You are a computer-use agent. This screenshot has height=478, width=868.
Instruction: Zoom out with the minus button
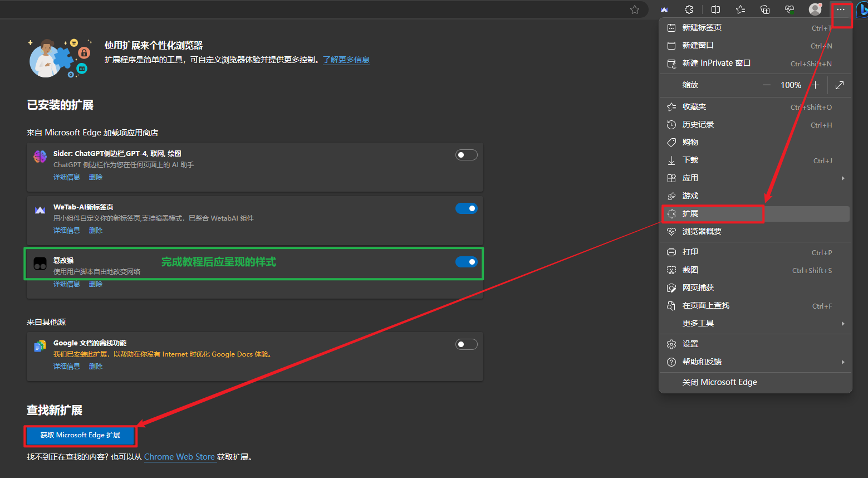click(767, 85)
